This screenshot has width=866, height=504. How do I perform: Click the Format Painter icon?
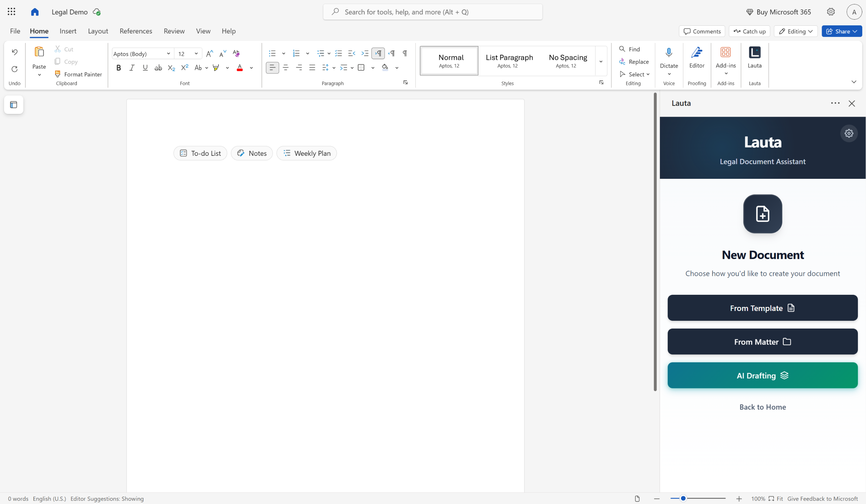58,74
